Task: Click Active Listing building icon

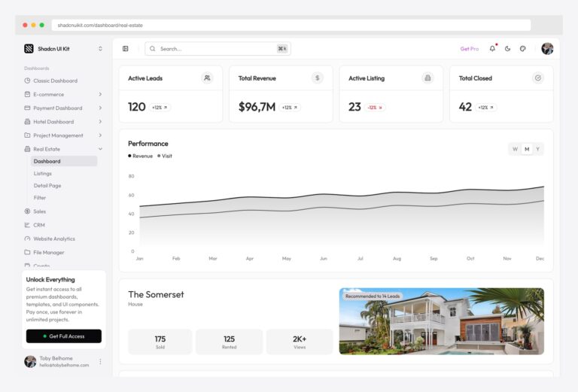Action: click(427, 77)
